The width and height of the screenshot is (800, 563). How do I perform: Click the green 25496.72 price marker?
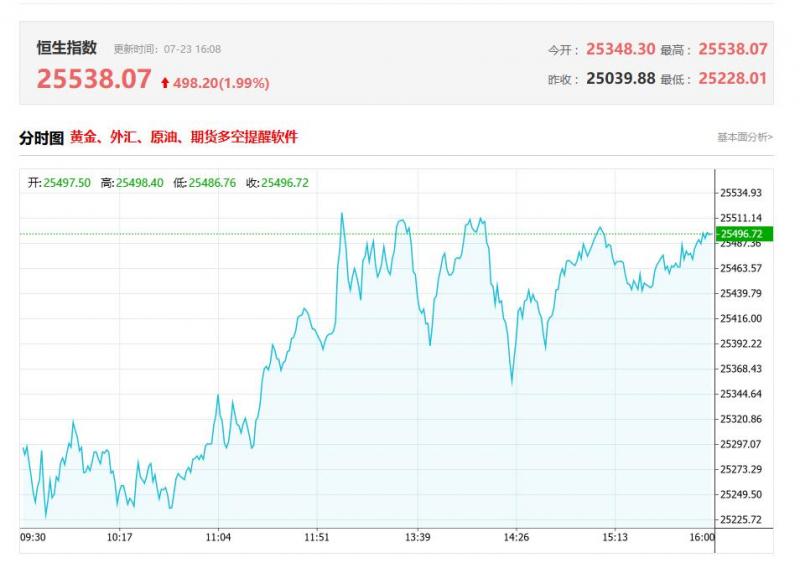click(744, 234)
